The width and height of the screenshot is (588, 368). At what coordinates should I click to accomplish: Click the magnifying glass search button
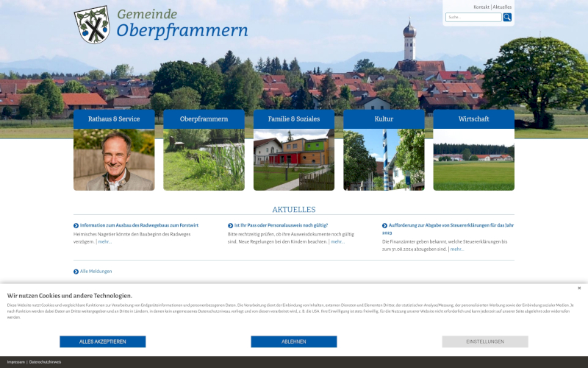[507, 17]
